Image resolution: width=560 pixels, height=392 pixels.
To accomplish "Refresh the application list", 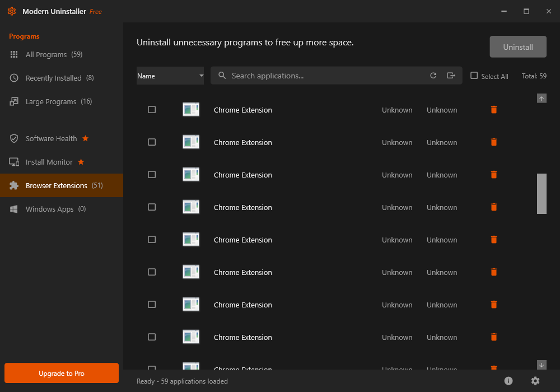I will click(x=433, y=76).
